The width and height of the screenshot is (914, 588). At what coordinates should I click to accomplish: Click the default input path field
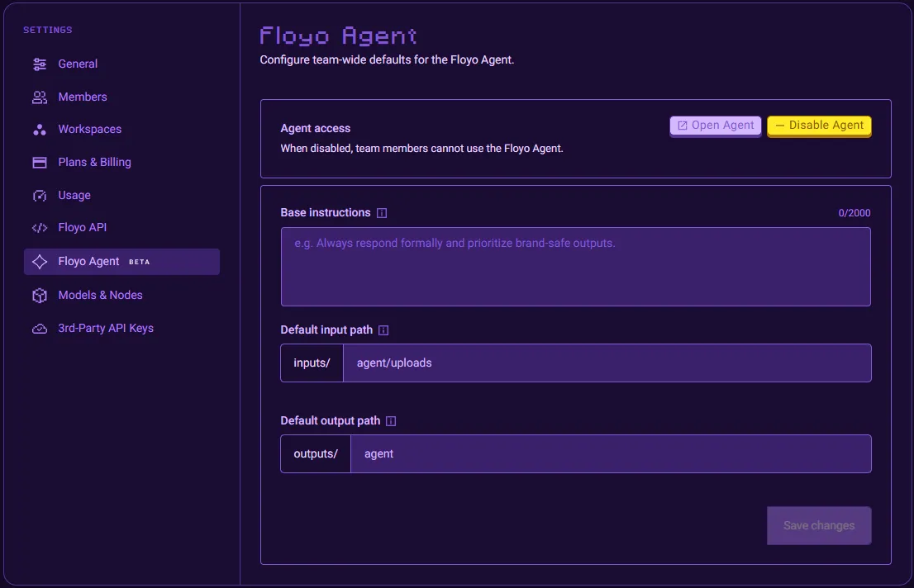607,363
